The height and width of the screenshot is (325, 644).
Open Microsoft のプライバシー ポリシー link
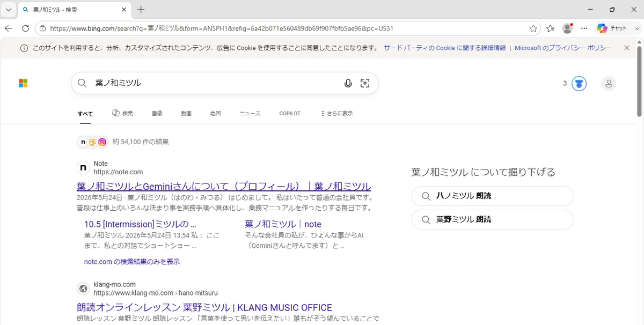[563, 48]
